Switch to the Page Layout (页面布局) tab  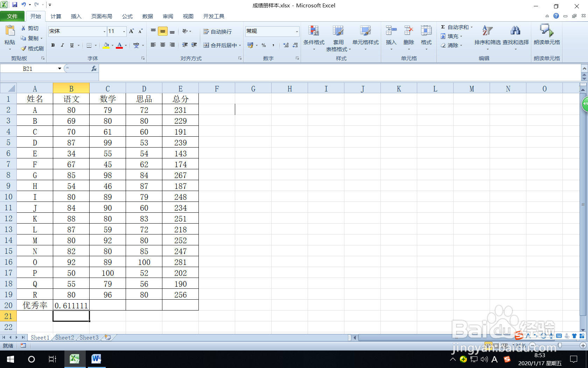click(x=102, y=16)
